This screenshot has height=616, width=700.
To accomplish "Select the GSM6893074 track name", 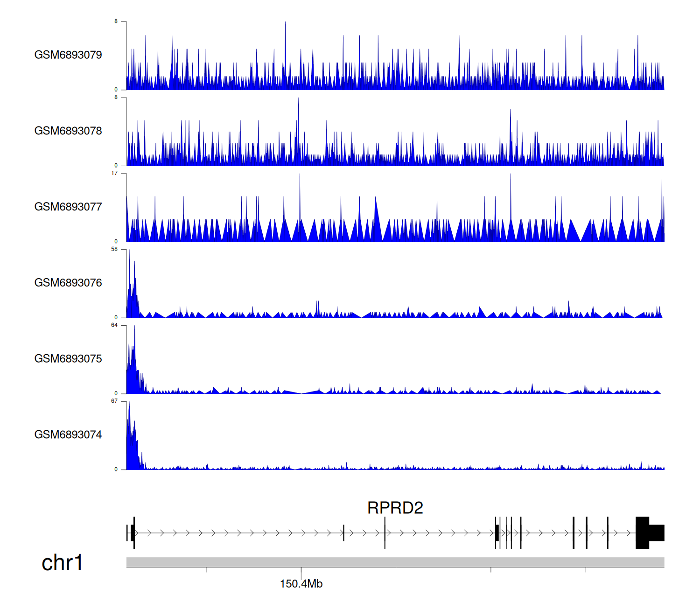I will tap(68, 435).
